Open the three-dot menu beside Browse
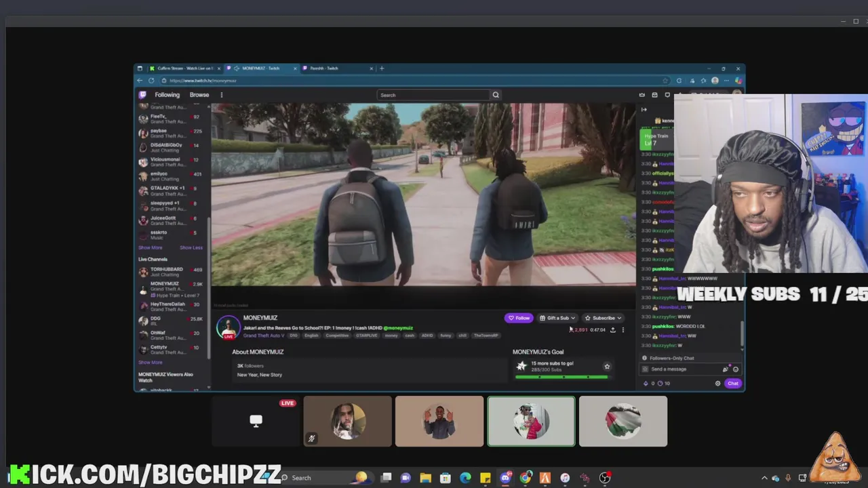Image resolution: width=868 pixels, height=488 pixels. (221, 95)
